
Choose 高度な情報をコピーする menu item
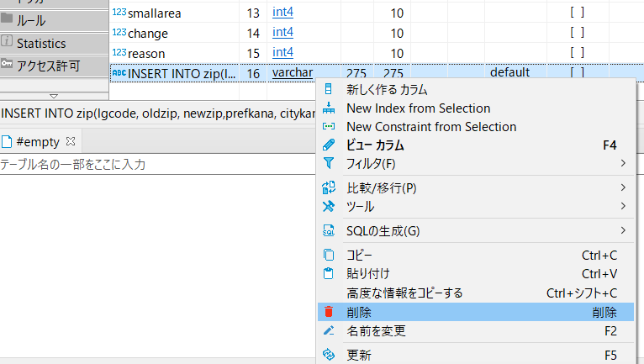pos(476,293)
